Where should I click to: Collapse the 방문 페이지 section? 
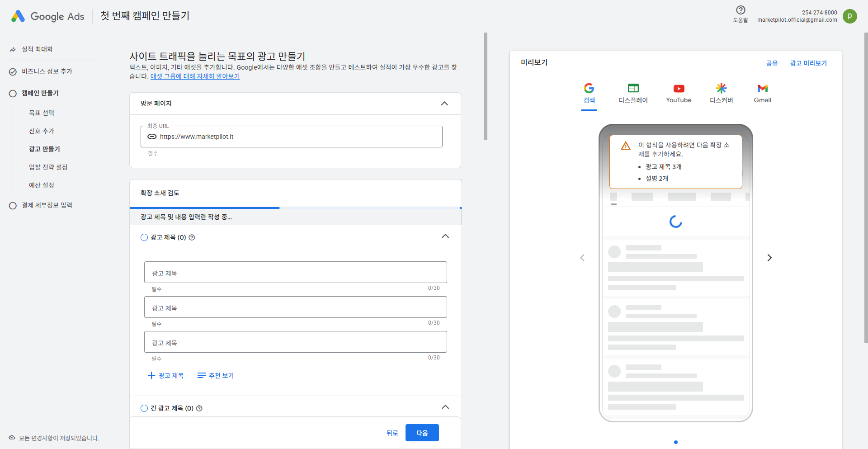tap(444, 104)
